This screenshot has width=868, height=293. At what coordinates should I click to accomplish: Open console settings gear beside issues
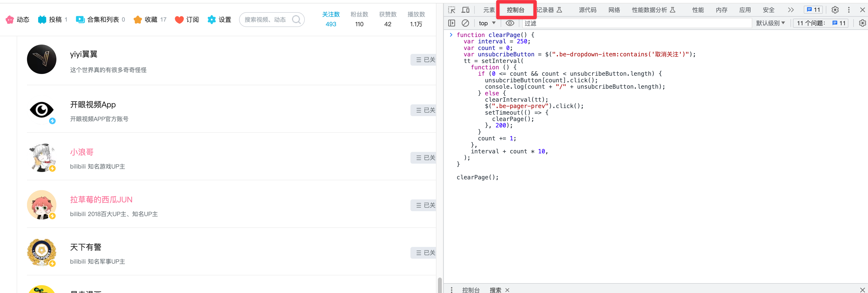tap(862, 23)
